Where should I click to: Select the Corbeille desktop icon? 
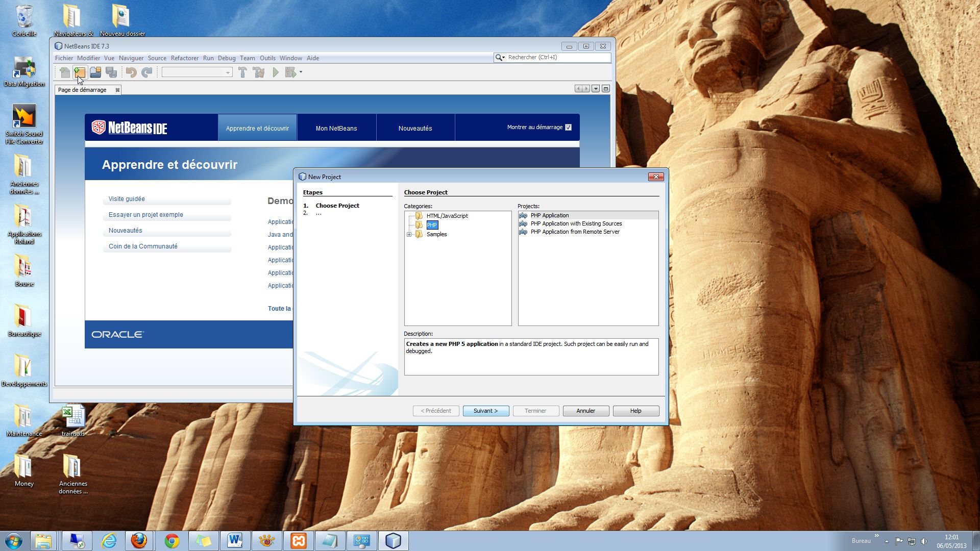click(x=24, y=20)
